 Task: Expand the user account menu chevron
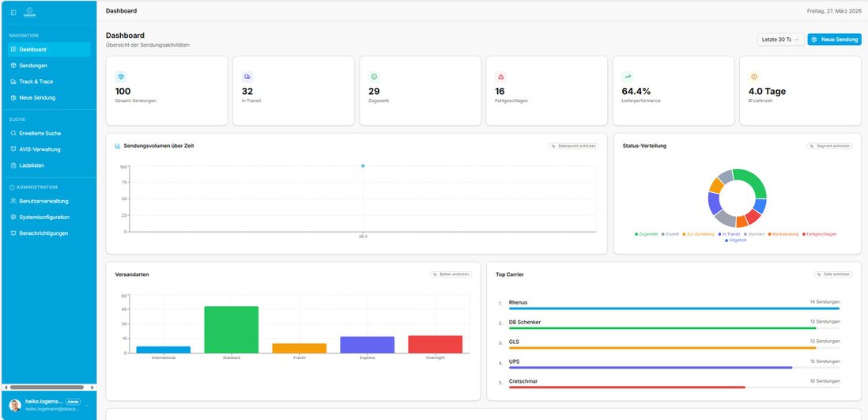[87, 405]
